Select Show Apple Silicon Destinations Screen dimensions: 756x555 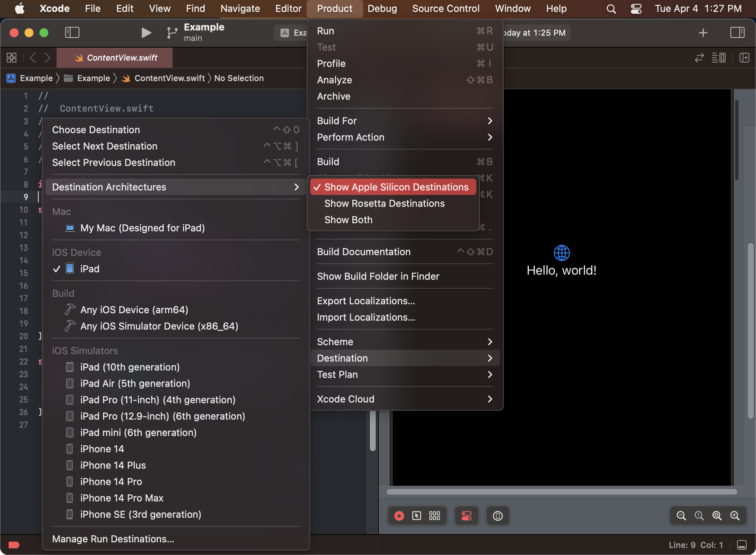[393, 187]
